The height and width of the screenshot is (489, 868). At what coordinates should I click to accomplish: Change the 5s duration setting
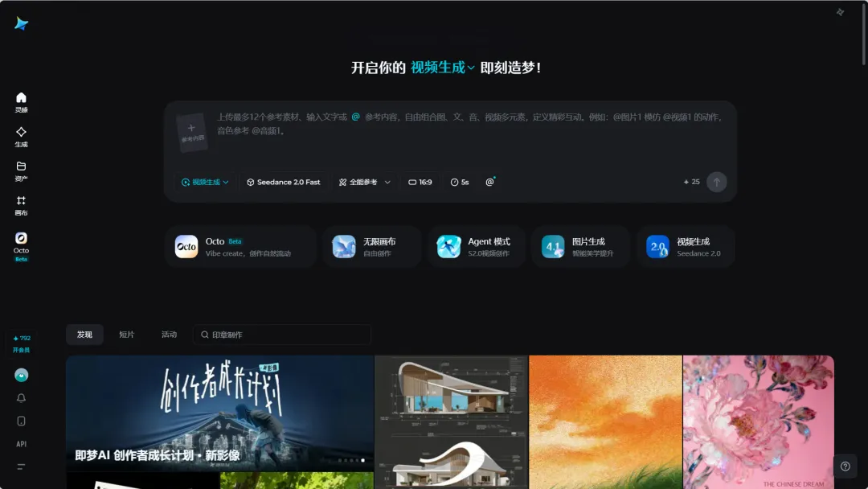[x=460, y=183]
